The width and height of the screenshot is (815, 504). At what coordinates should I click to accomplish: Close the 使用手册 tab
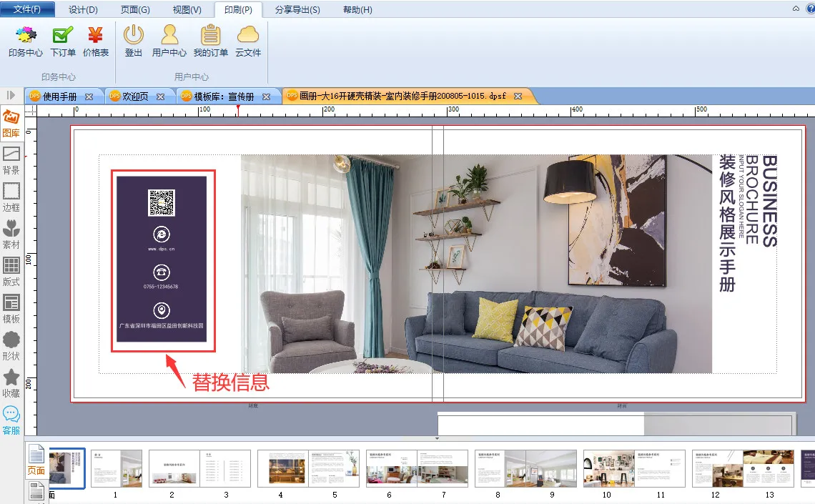(89, 97)
